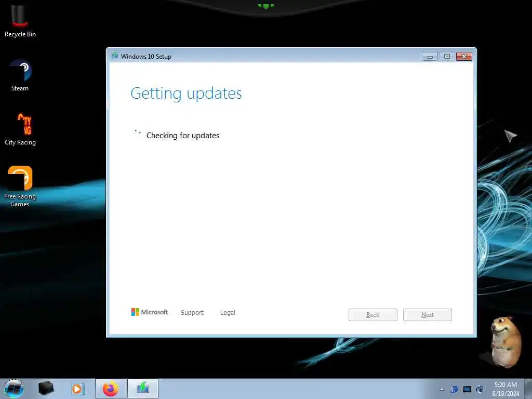
Task: Minimize the Windows 10 Setup window
Action: (x=430, y=57)
